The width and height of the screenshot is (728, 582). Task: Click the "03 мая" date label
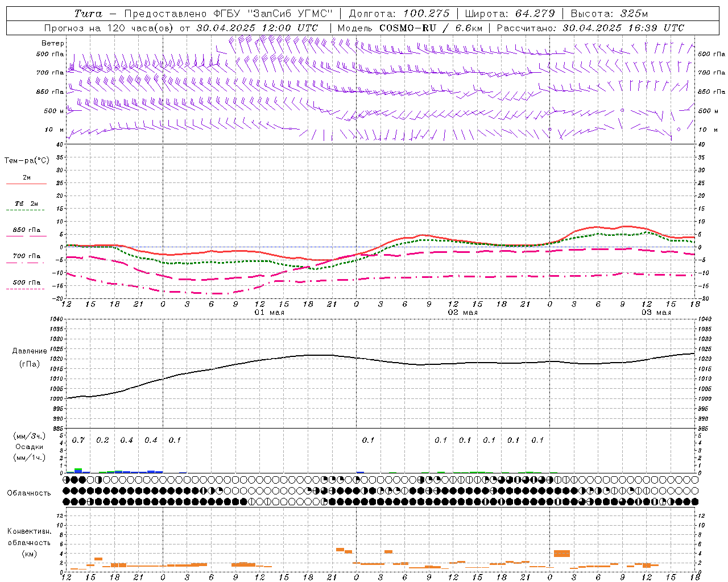point(656,313)
